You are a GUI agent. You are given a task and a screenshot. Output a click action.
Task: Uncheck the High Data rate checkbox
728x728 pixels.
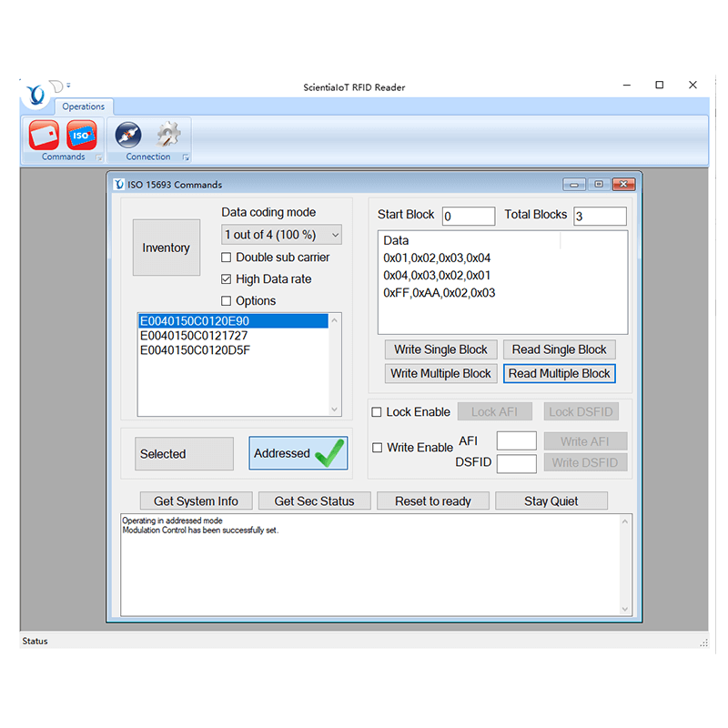(x=226, y=279)
